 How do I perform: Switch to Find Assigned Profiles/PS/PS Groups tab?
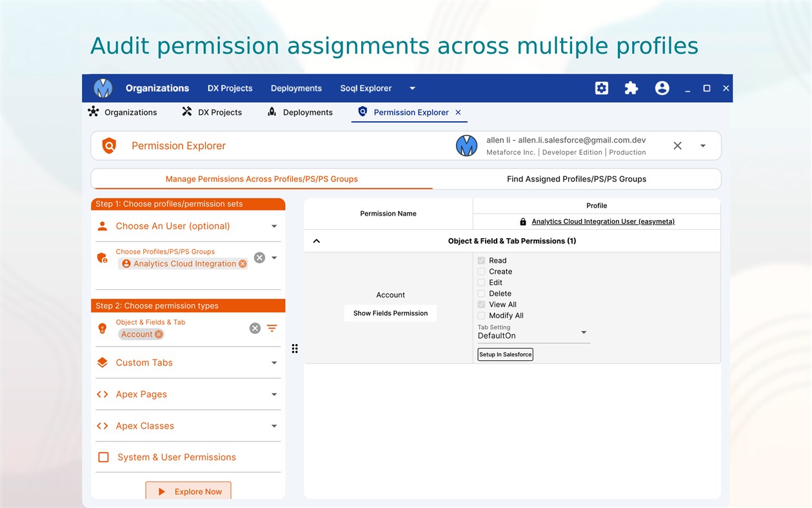coord(577,179)
